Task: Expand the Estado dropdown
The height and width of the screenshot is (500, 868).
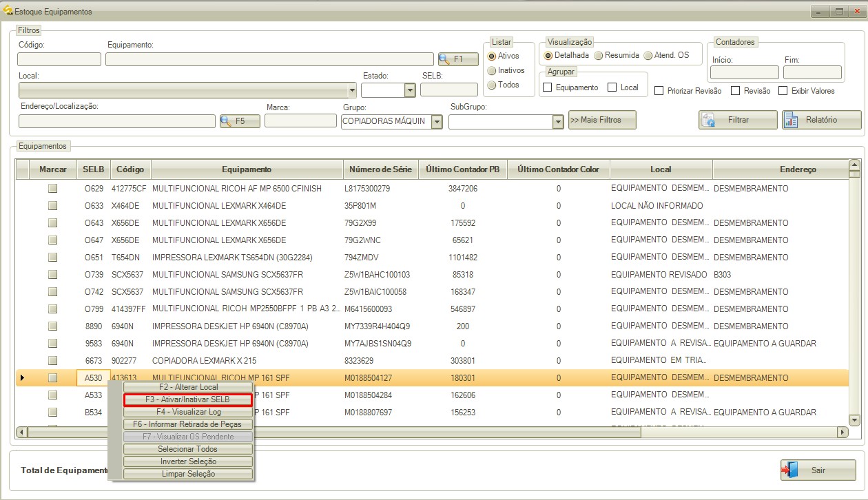Action: pos(410,90)
